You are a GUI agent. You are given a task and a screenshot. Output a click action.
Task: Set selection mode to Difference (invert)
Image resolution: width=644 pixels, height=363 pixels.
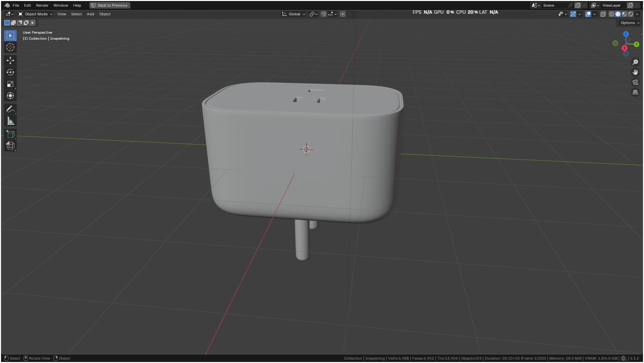(x=26, y=23)
